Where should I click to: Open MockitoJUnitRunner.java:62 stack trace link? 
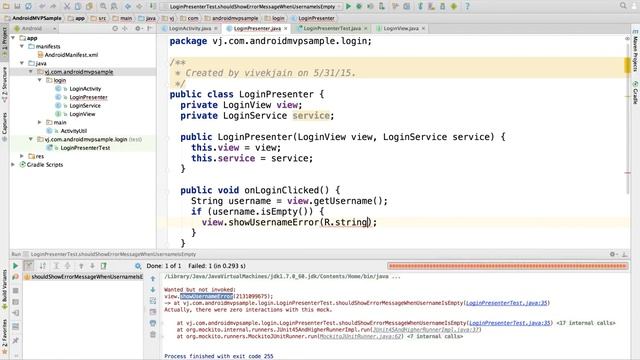(360, 337)
